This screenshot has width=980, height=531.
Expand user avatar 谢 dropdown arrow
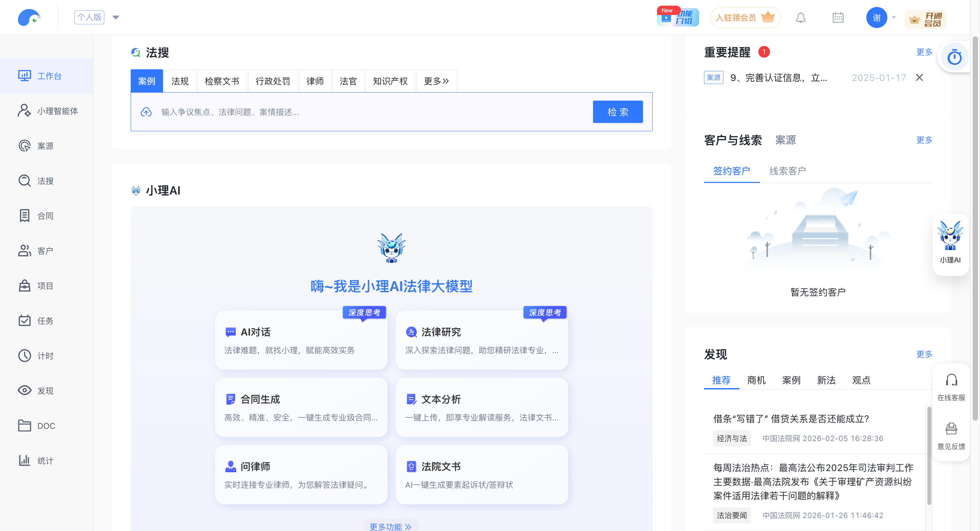tap(894, 17)
